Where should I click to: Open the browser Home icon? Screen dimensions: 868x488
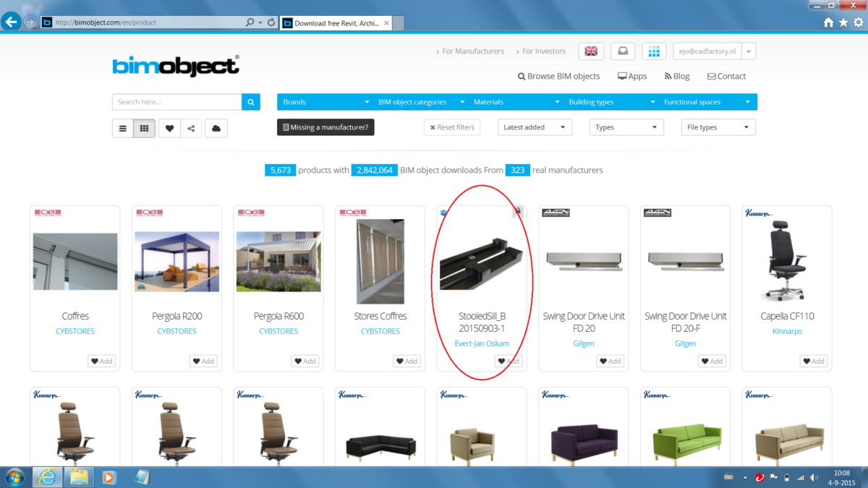829,22
